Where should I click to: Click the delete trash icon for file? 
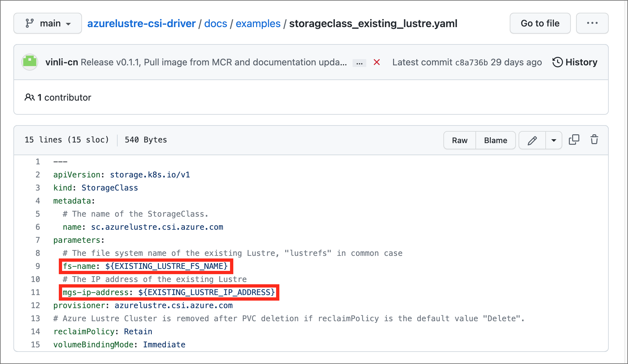click(x=594, y=140)
